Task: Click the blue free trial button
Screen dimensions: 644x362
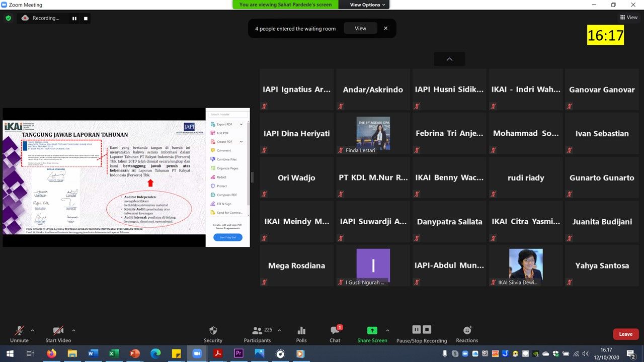Action: coord(228,237)
